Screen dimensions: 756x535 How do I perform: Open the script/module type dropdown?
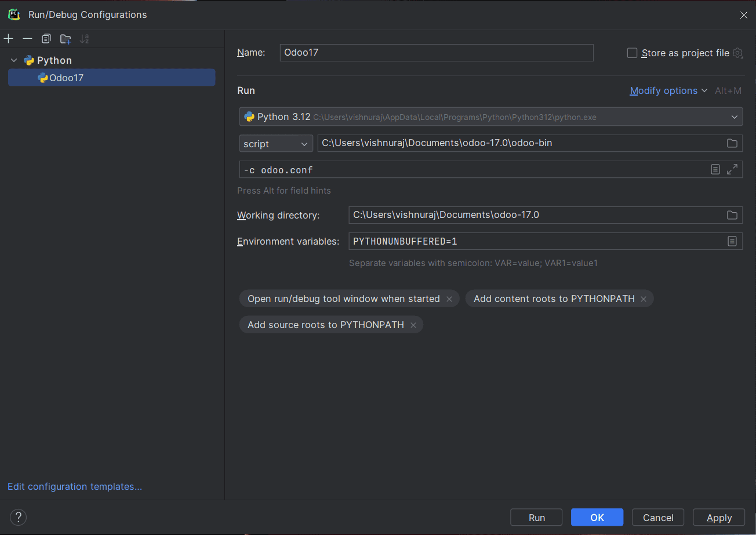click(x=276, y=144)
